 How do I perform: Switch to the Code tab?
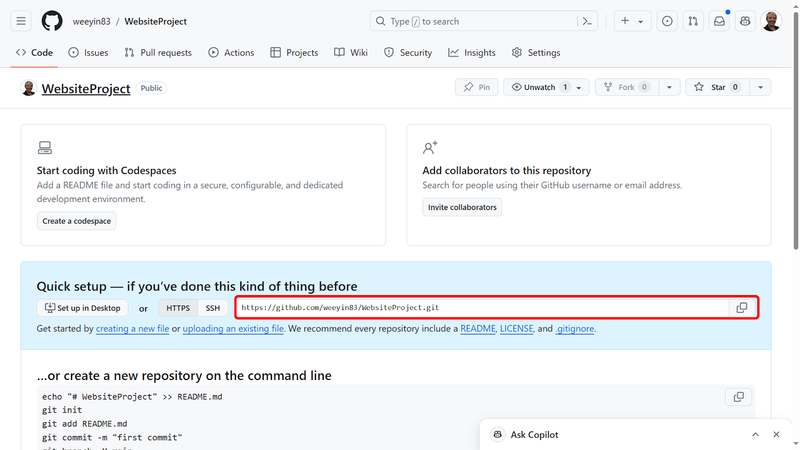coord(34,53)
